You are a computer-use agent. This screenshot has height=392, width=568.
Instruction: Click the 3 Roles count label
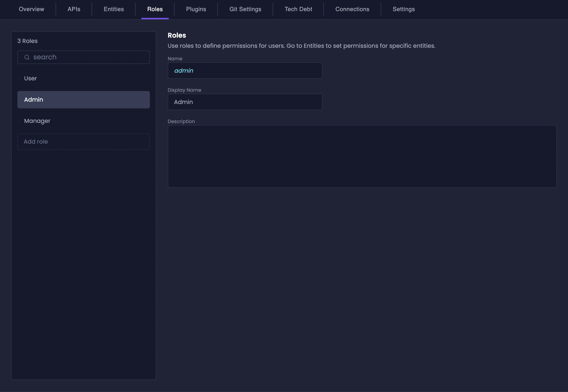click(28, 41)
